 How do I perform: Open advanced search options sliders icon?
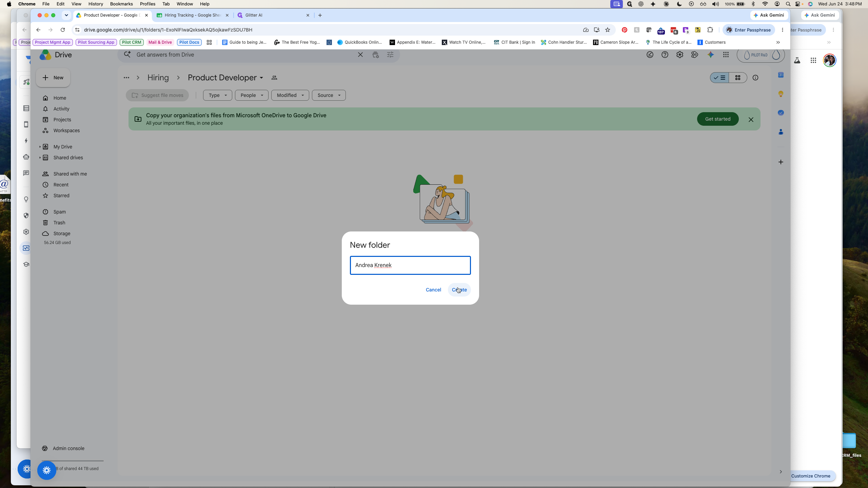click(x=390, y=55)
